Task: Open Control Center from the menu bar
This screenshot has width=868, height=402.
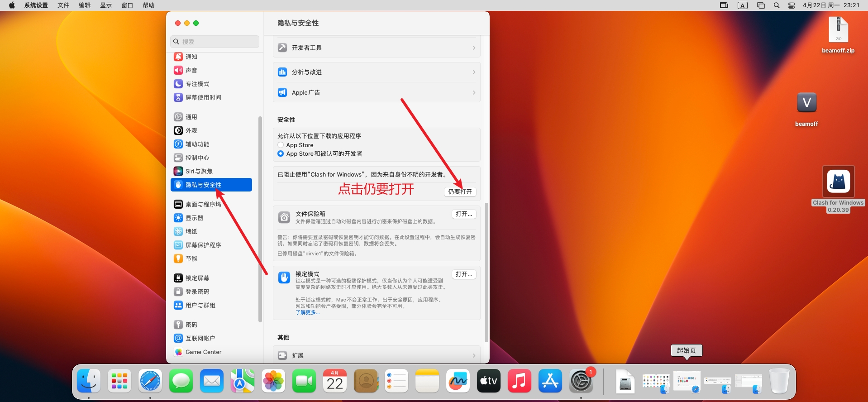Action: [x=792, y=5]
